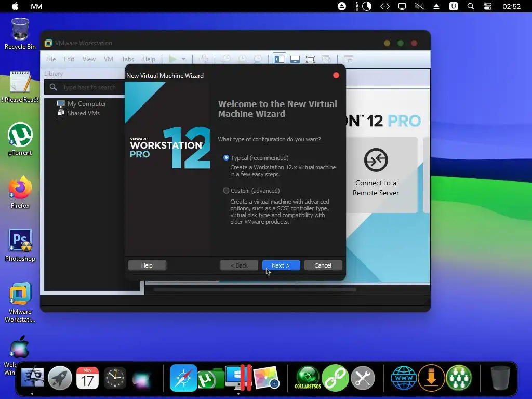Viewport: 532px width, 399px height.
Task: Cancel the New Virtual Machine Wizard
Action: pos(323,265)
